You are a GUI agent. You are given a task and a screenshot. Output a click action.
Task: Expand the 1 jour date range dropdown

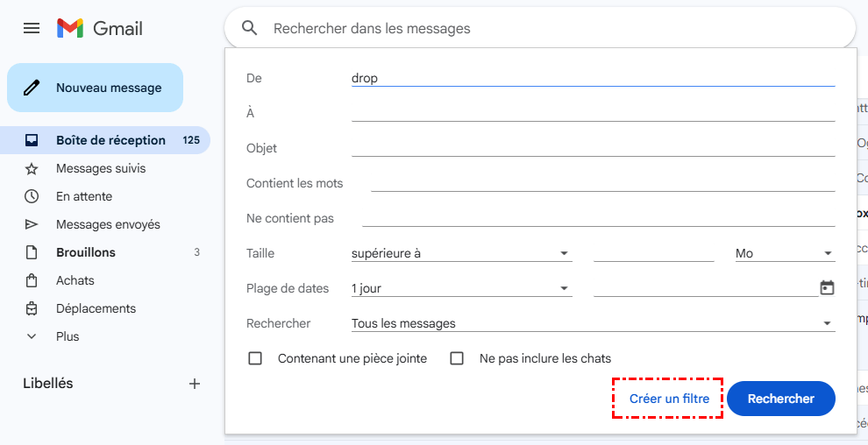click(461, 288)
